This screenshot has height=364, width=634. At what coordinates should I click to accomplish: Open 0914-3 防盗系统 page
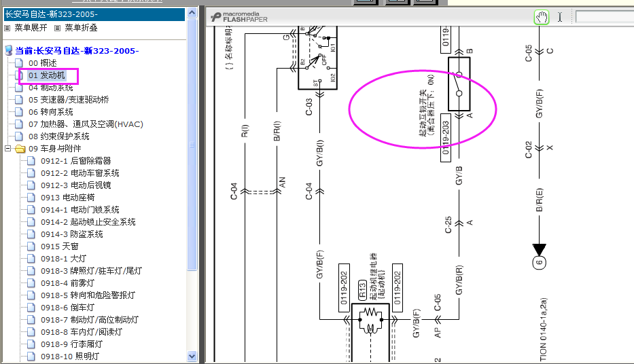[x=71, y=234]
